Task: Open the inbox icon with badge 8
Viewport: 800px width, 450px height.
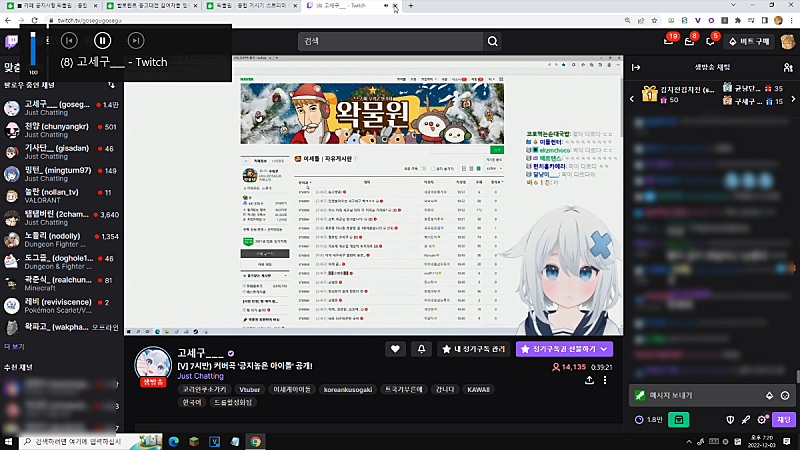Action: (689, 41)
